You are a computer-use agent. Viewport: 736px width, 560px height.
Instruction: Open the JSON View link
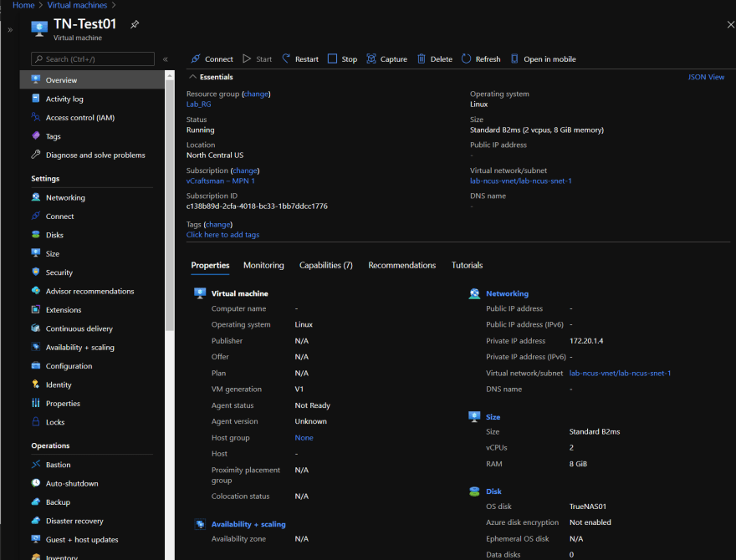[x=706, y=77]
